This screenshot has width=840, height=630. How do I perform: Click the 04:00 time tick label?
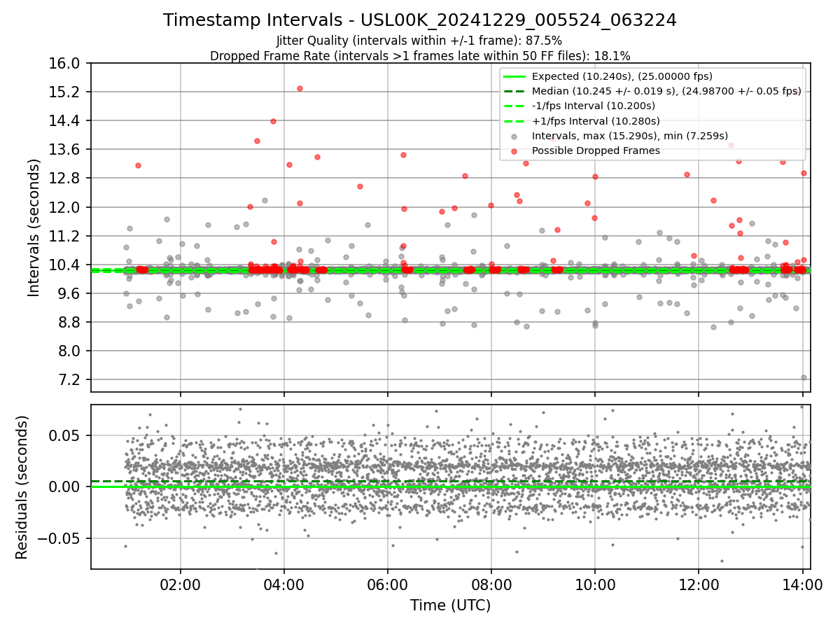284,586
